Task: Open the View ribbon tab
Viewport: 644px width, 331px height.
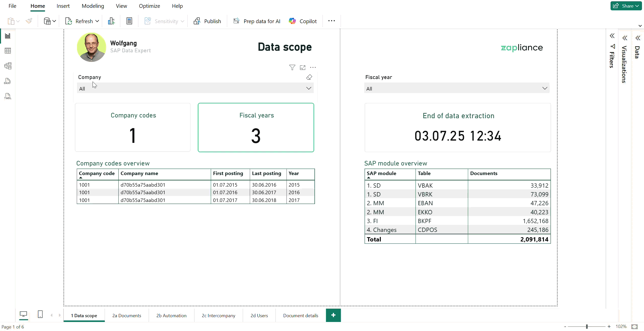Action: 121,6
